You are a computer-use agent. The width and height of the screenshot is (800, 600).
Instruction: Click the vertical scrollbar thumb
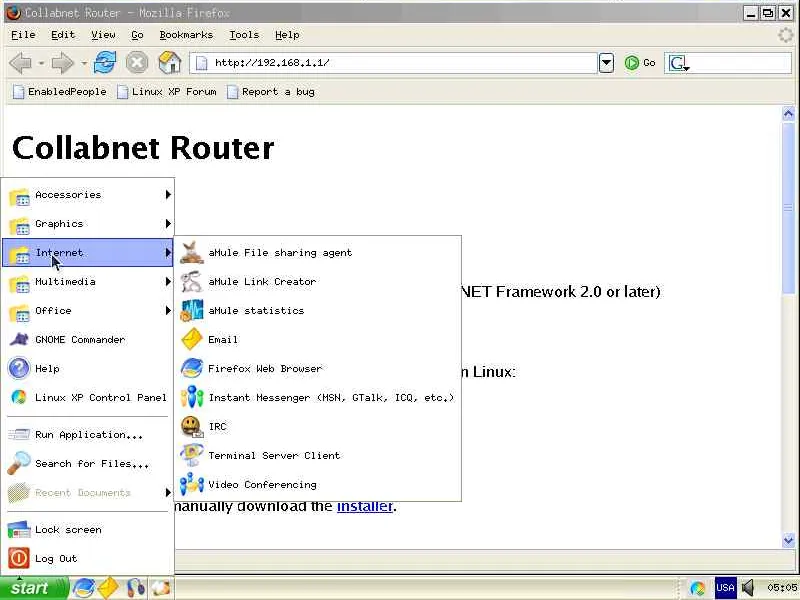click(788, 207)
